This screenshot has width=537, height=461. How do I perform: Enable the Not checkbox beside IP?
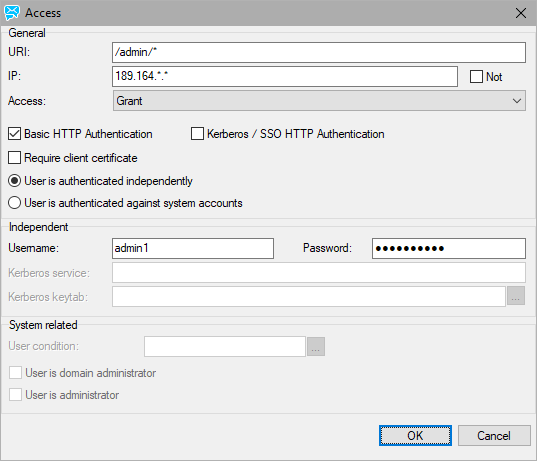[x=476, y=77]
